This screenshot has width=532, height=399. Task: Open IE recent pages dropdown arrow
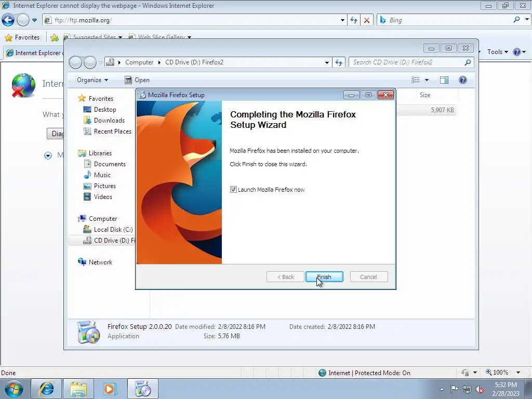point(35,20)
